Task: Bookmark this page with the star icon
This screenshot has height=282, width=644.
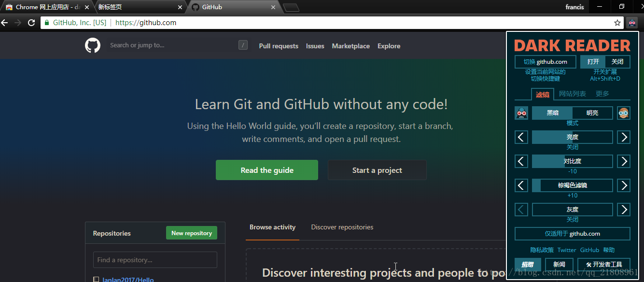Action: pos(617,23)
